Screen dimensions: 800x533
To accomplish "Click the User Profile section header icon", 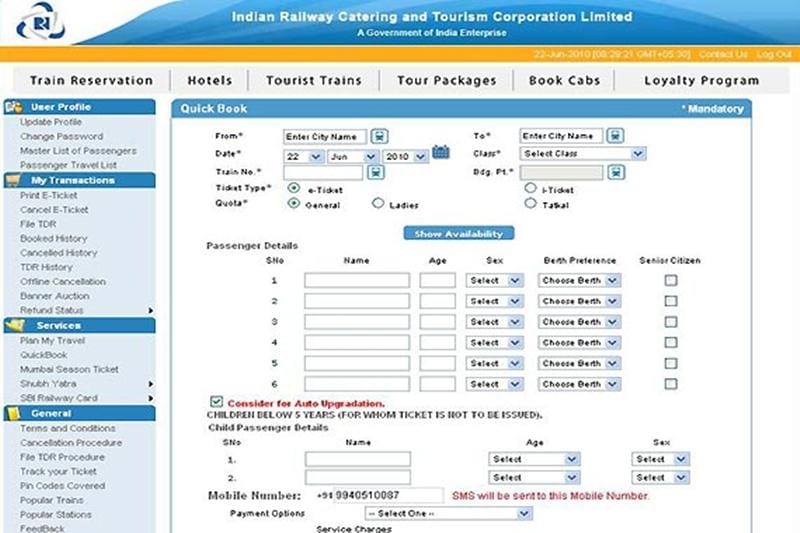I will tap(14, 107).
